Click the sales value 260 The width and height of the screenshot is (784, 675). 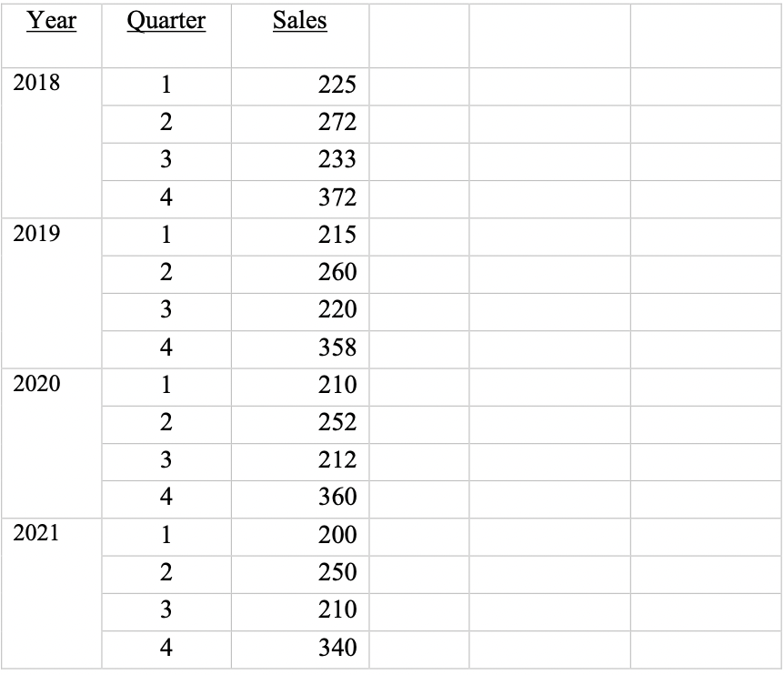[337, 273]
